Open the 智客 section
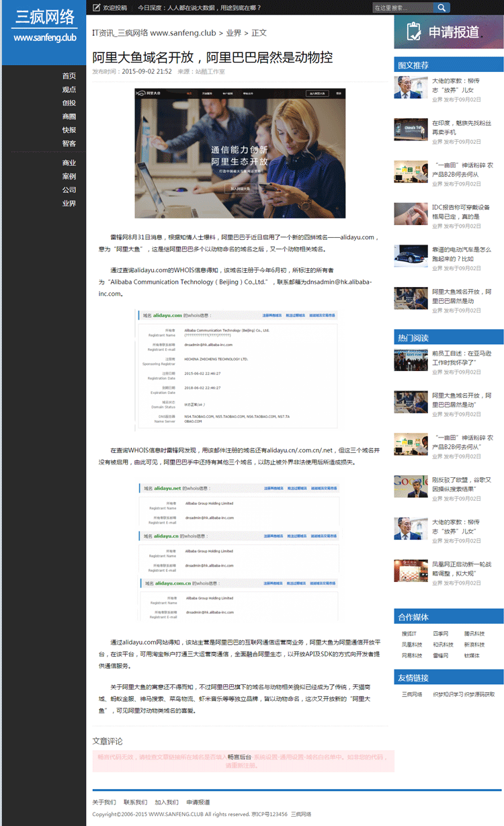This screenshot has width=504, height=826. coord(69,143)
